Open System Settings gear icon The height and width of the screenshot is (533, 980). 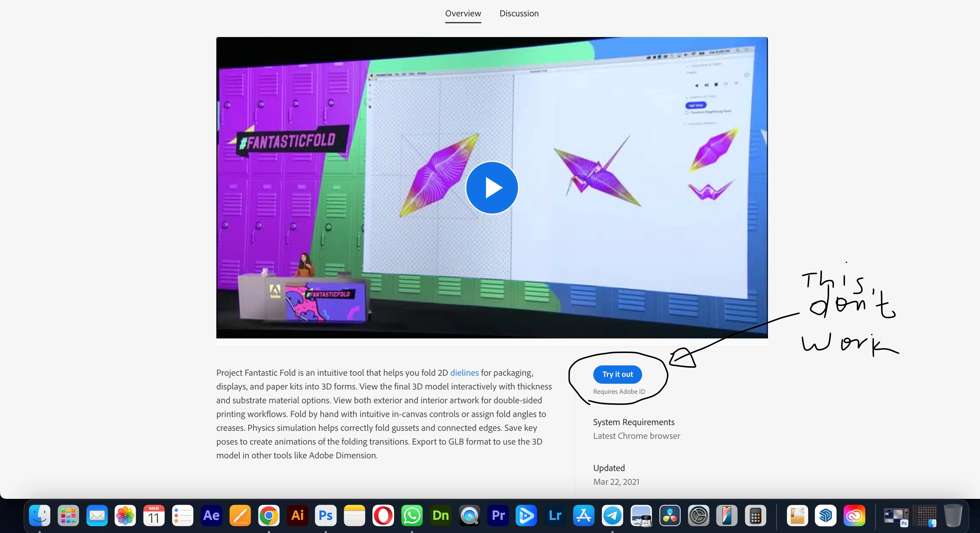698,515
